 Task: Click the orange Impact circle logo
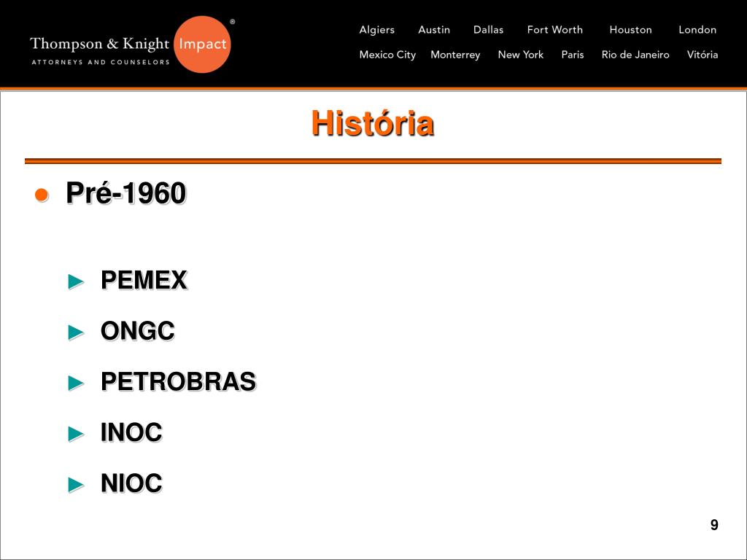(x=203, y=44)
